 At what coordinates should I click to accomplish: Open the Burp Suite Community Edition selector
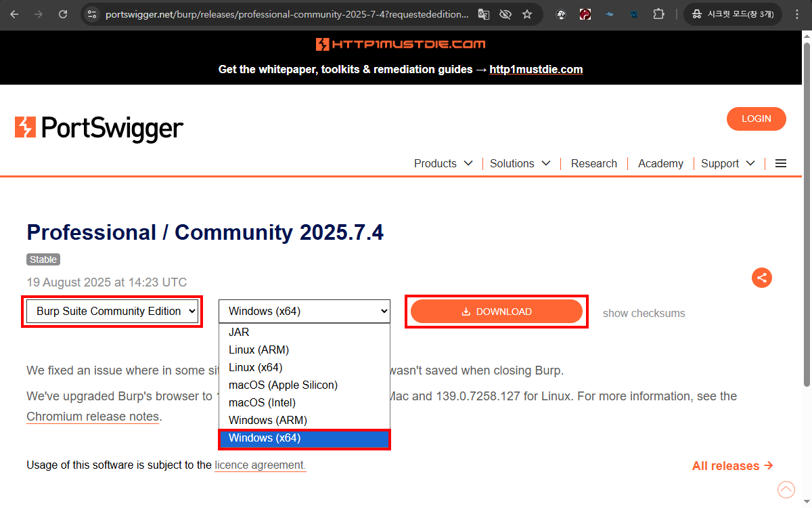pos(112,311)
